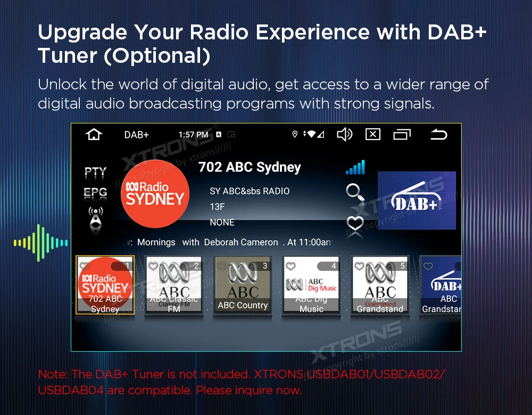Open the PTY program type menu

coord(95,172)
